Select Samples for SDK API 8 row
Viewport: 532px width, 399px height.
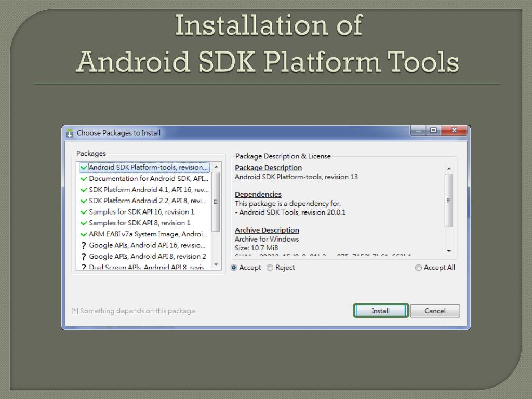click(x=144, y=223)
